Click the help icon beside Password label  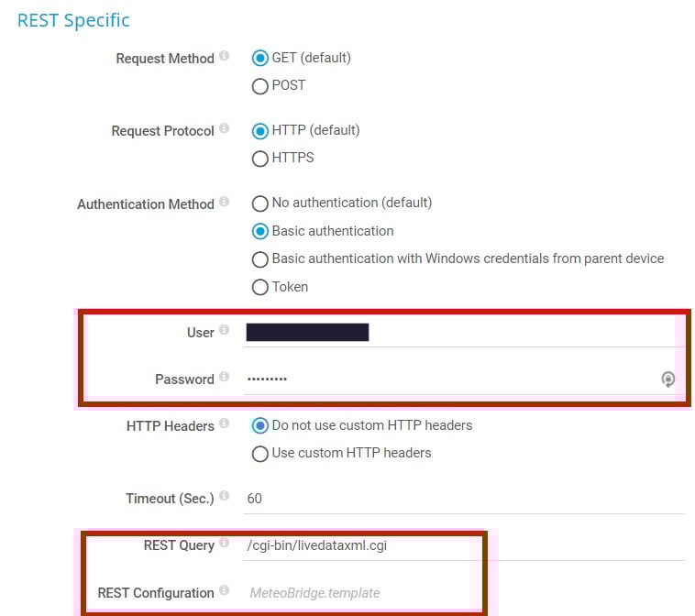pos(225,378)
